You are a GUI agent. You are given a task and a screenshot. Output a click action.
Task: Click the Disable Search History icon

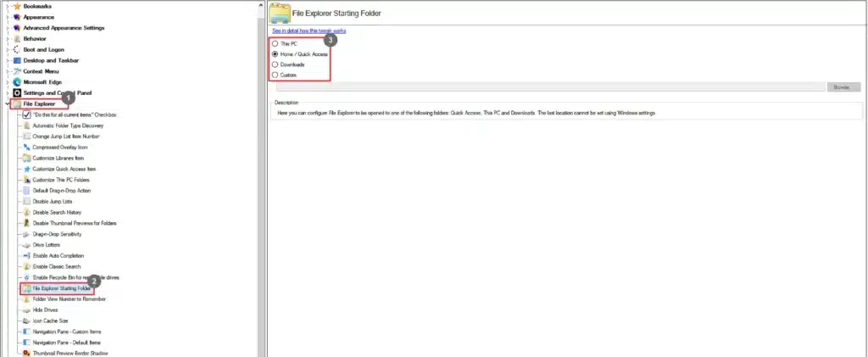(26, 213)
